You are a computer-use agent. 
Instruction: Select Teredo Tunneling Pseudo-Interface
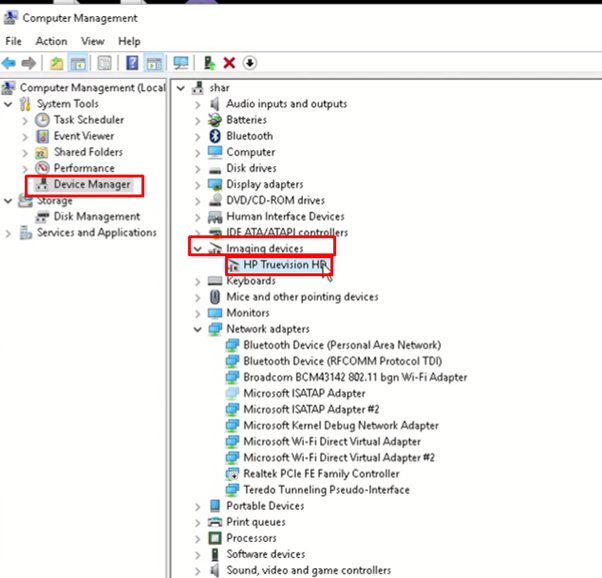coord(326,490)
